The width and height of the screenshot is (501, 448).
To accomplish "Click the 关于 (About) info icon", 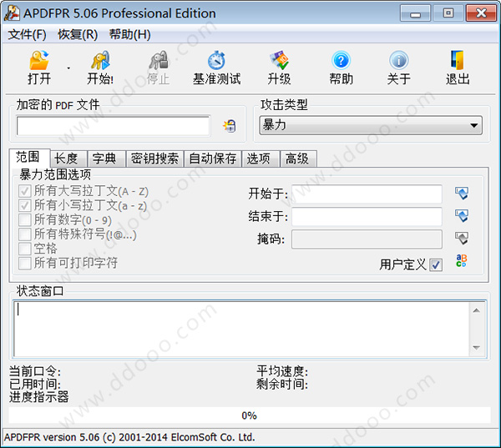I will click(x=399, y=60).
